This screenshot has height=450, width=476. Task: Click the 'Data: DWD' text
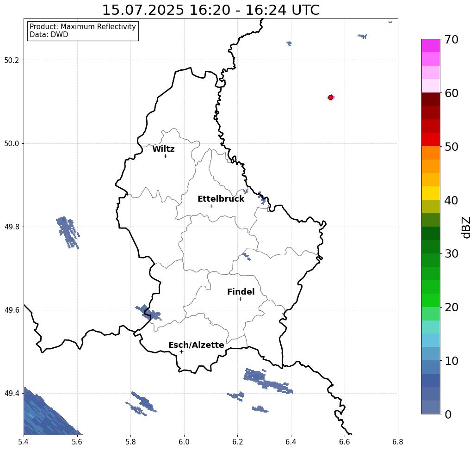pos(49,35)
